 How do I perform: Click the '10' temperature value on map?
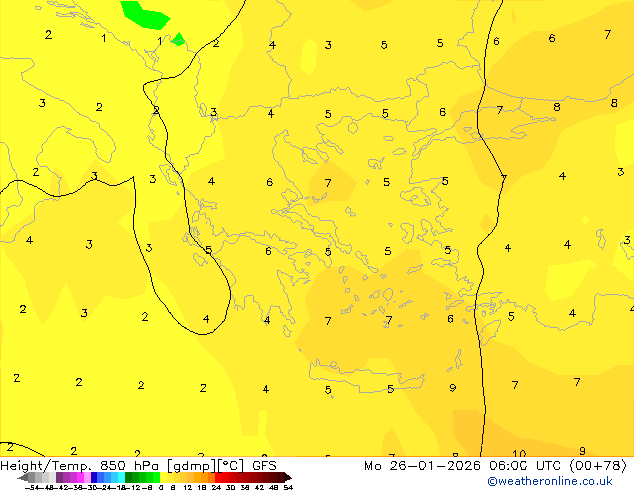pos(519,453)
